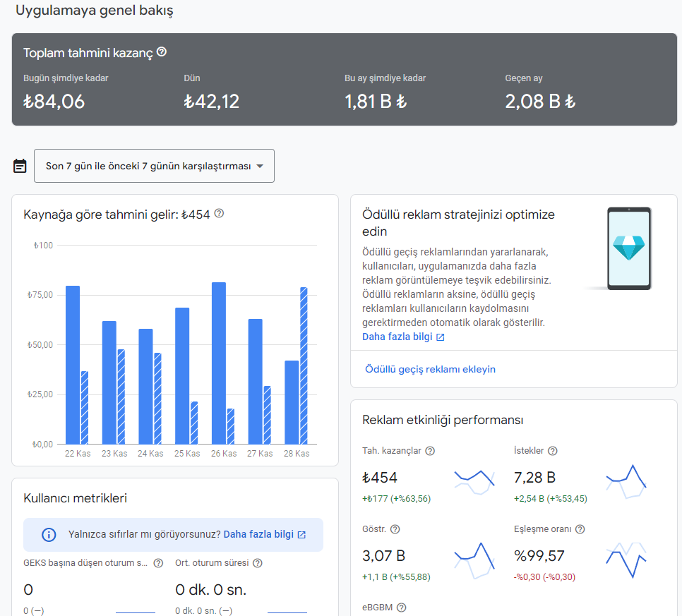This screenshot has width=682, height=616.
Task: Click help icon beside Göstr. metric
Action: [x=395, y=529]
